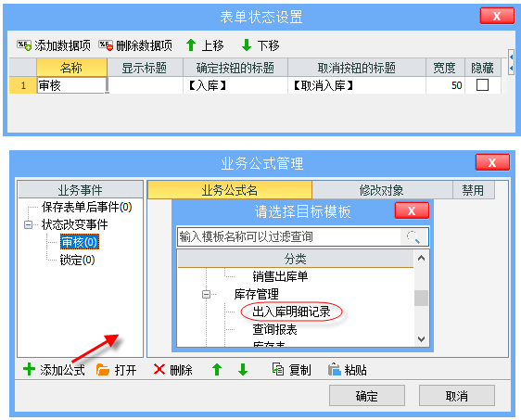Click the 添加数据项 add data item icon
Screen dimensions: 521x420
24,45
